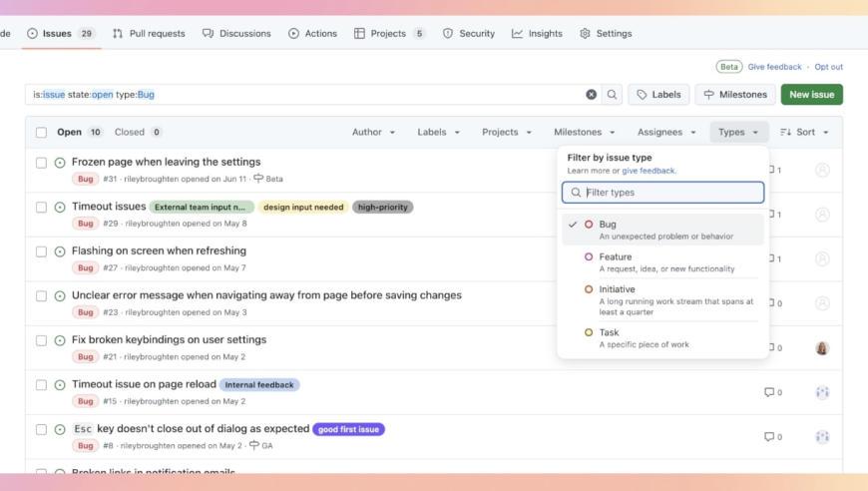Switch to the Insights tab
The height and width of the screenshot is (491, 868).
(x=537, y=34)
